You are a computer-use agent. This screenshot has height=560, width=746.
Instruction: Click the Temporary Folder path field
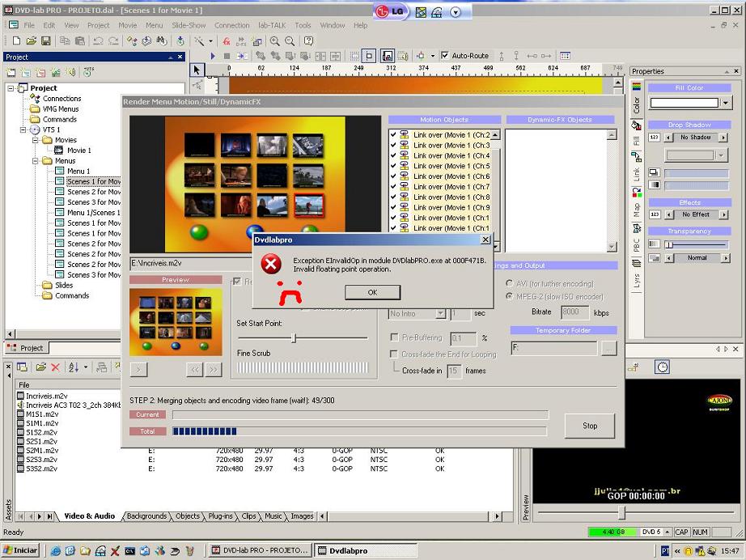tap(553, 348)
